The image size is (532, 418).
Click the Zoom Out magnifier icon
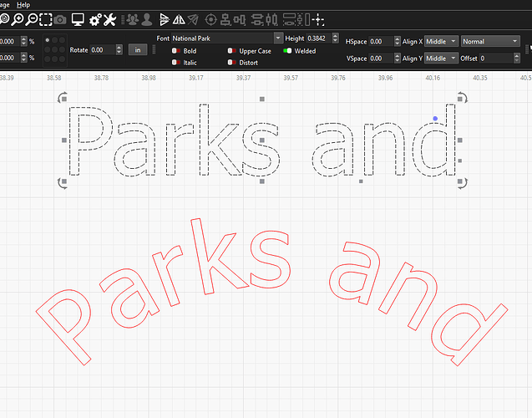click(31, 18)
